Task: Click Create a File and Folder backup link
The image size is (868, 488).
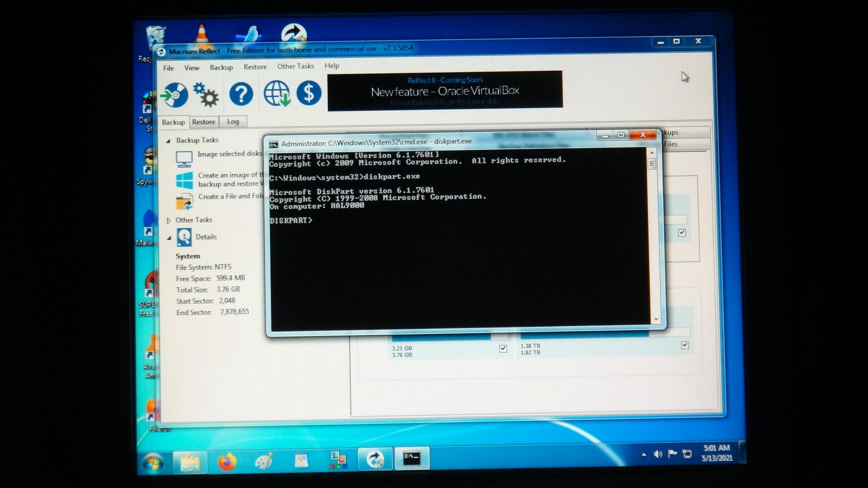Action: (x=231, y=197)
